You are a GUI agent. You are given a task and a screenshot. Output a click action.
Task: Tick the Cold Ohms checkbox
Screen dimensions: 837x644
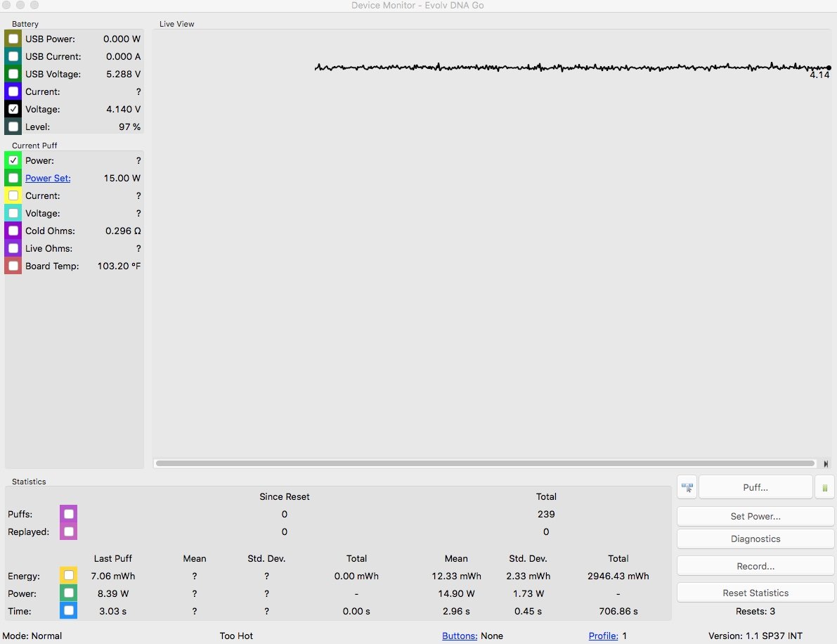tap(13, 231)
